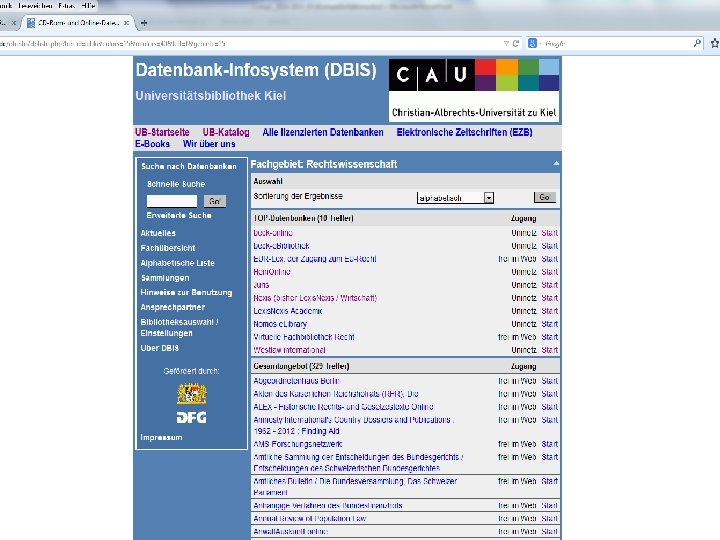Open the HeinOnline link
Image resolution: width=720 pixels, height=540 pixels.
pos(272,272)
